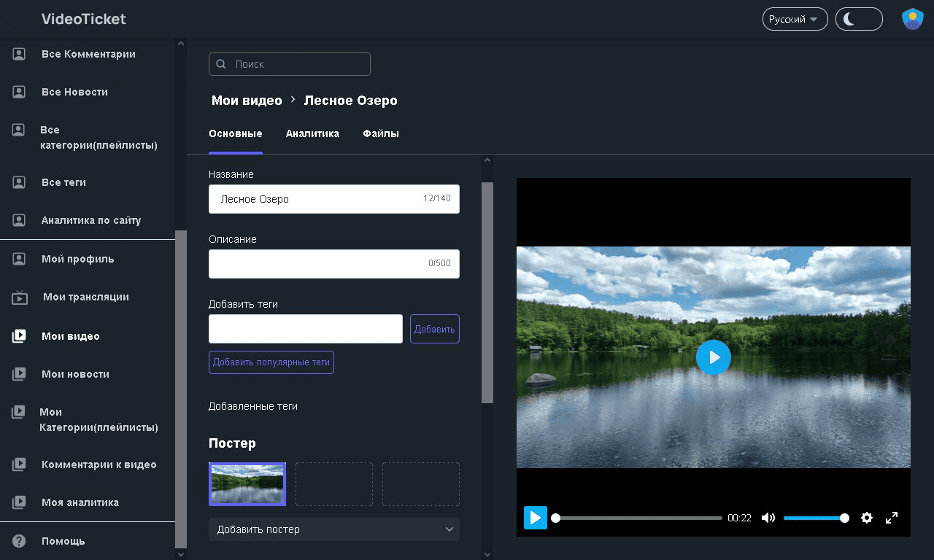Viewport: 934px width, 560px height.
Task: Click the Аналитика по сайту sidebar icon
Action: pyautogui.click(x=19, y=220)
